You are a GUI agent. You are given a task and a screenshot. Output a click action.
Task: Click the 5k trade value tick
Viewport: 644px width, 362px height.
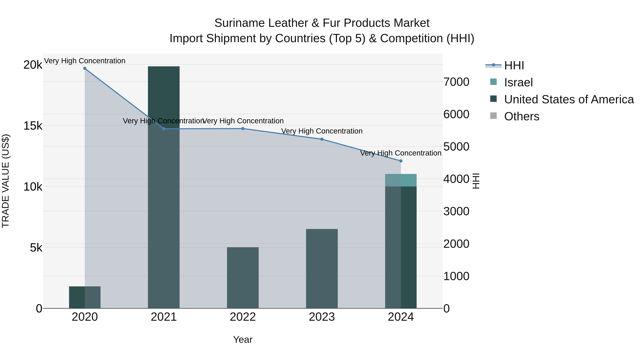(36, 248)
